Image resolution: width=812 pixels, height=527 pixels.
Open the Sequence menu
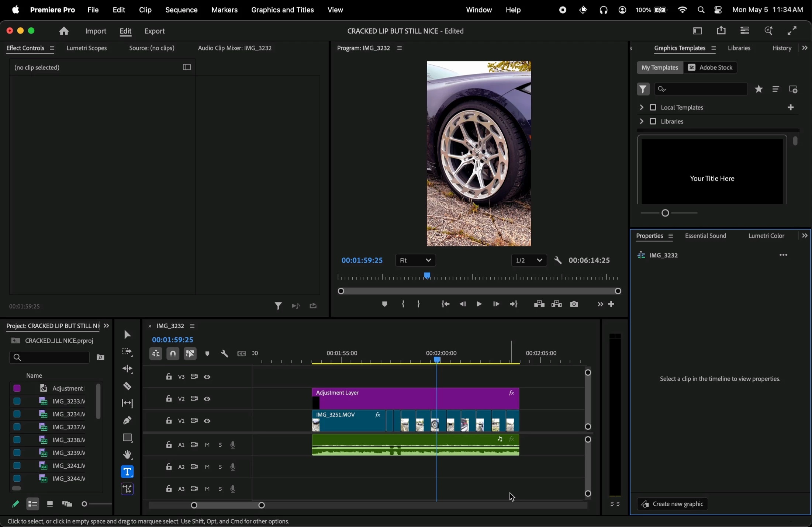coord(181,10)
